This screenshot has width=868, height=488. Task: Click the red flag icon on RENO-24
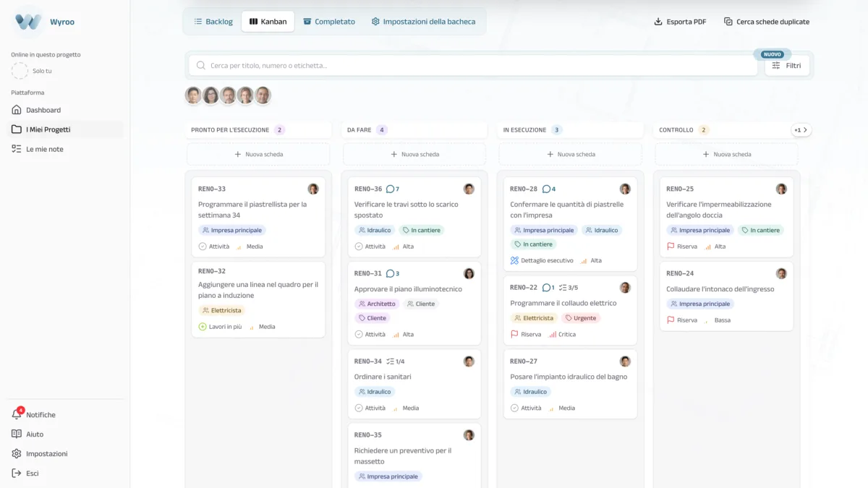tap(671, 320)
